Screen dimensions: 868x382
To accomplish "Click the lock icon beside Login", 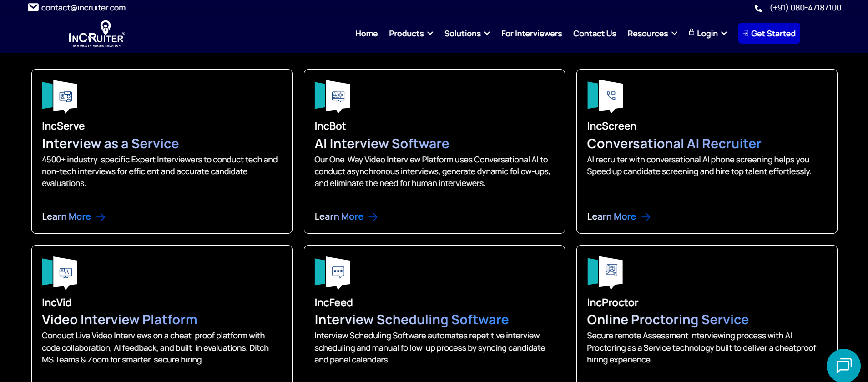I will pyautogui.click(x=691, y=32).
